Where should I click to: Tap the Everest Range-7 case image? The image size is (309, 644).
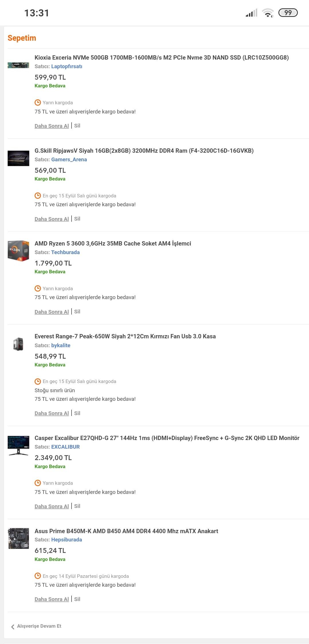(18, 344)
